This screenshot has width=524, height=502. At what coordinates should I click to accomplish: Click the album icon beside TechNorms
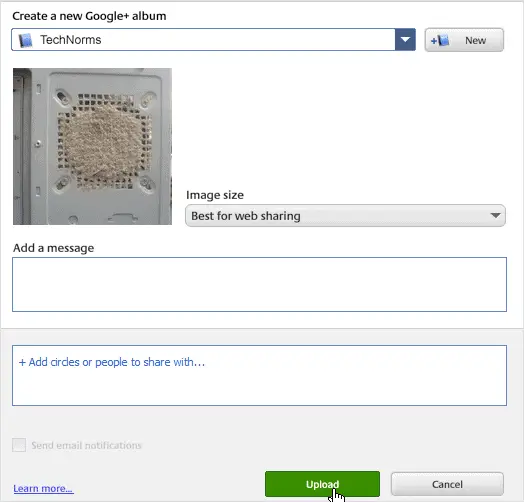pyautogui.click(x=25, y=40)
